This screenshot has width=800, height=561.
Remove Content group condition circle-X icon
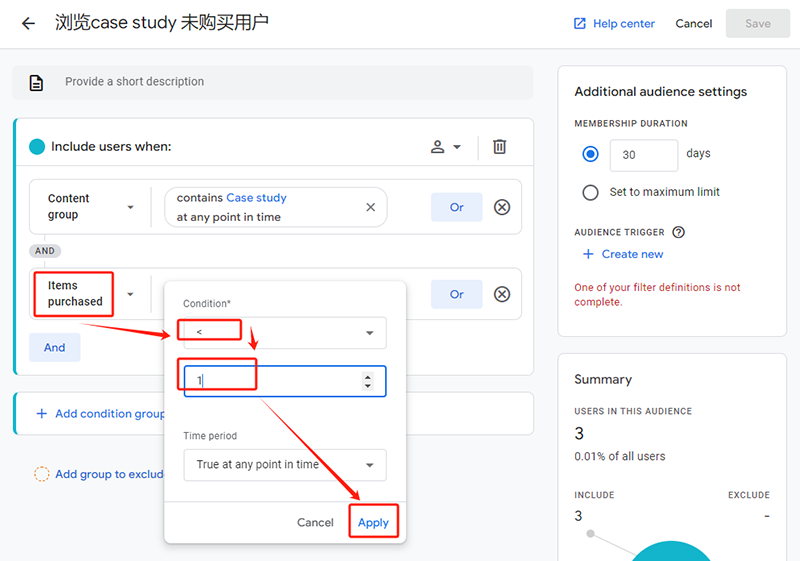502,207
